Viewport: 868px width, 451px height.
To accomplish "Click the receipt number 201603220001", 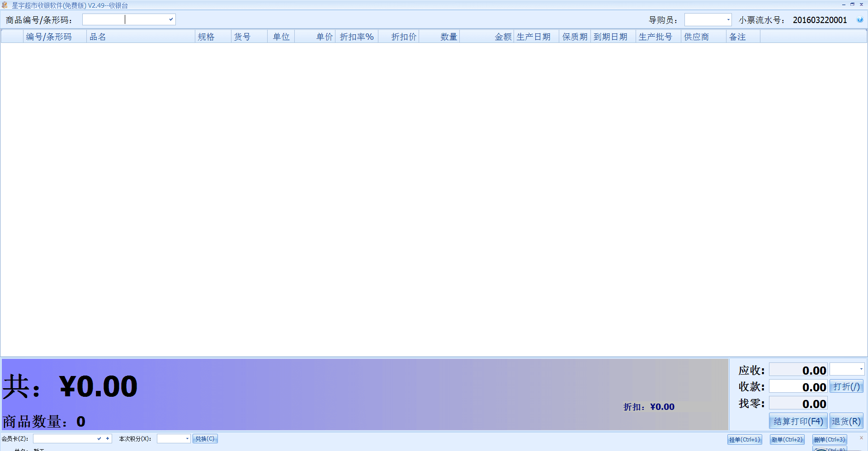I will pos(820,20).
